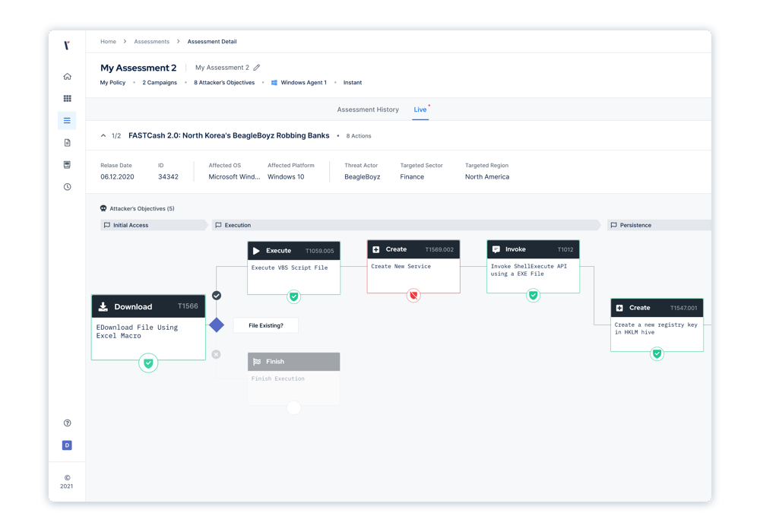
Task: Click the T1059.005 technique ID
Action: [x=319, y=251]
